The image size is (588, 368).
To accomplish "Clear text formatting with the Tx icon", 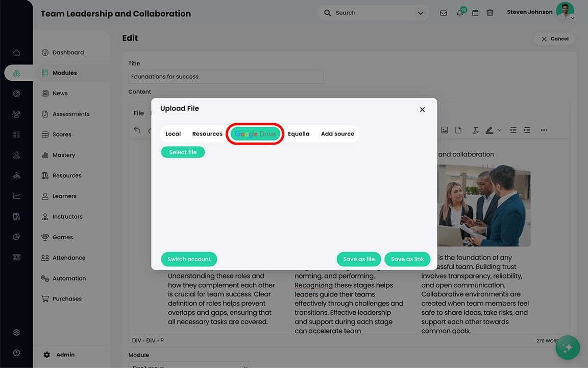I will point(475,130).
